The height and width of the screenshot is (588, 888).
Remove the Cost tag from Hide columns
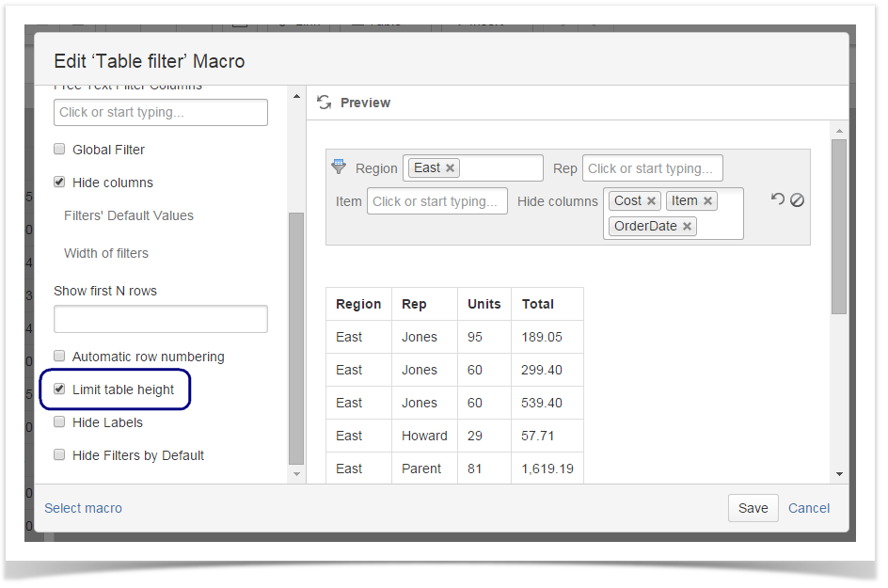point(651,201)
